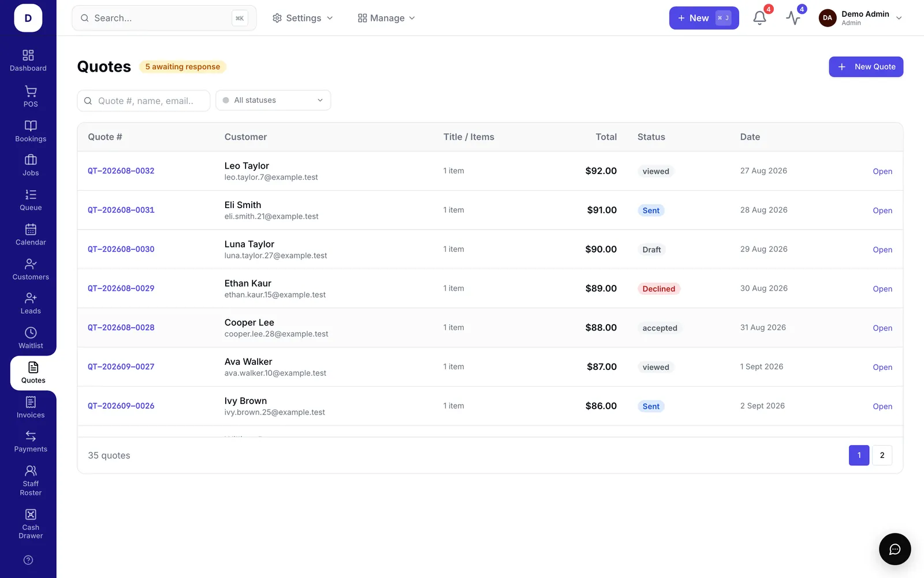Click the quote number, name, email search box
Image resolution: width=924 pixels, height=578 pixels.
click(x=144, y=101)
